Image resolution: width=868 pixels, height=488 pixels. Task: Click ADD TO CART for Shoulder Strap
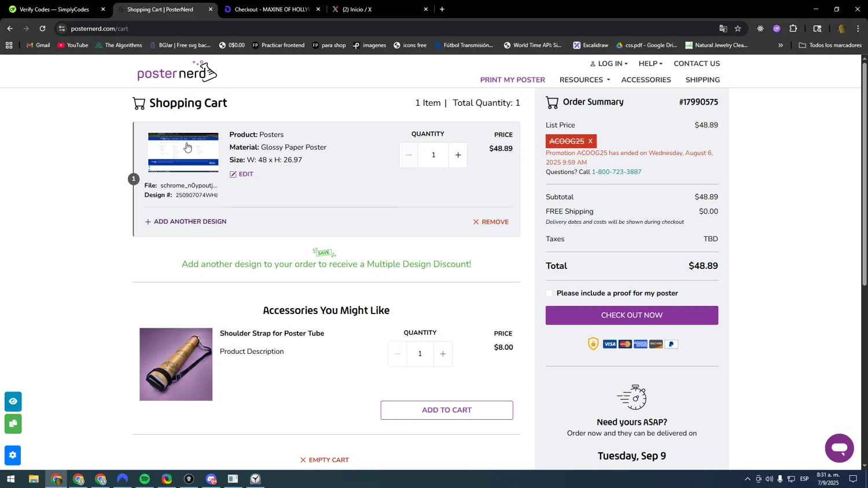click(x=446, y=410)
